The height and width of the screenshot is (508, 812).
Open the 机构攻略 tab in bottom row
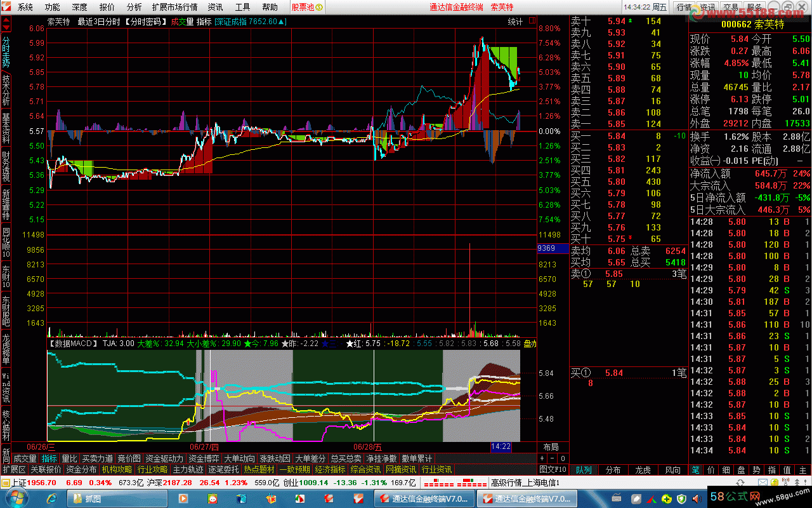pyautogui.click(x=117, y=469)
